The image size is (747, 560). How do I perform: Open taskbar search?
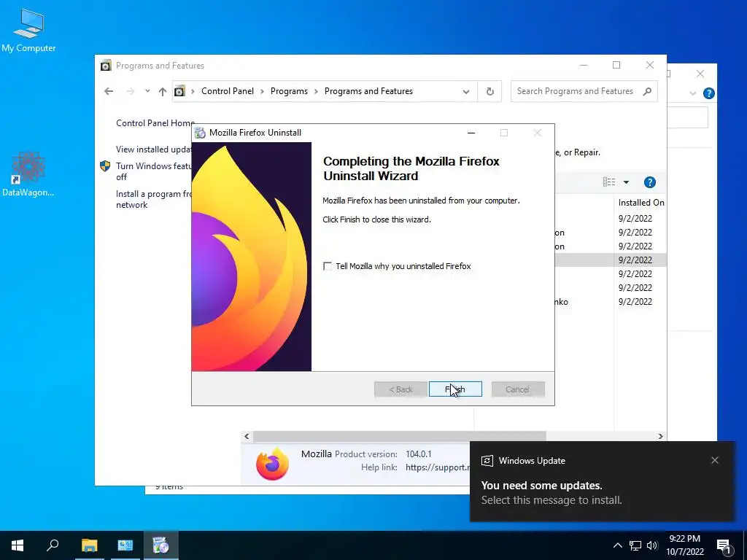point(53,545)
